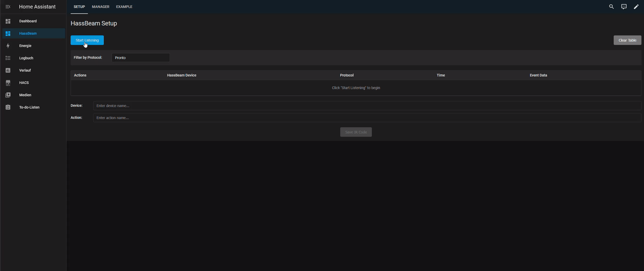Open the Logbuch list icon
Viewport: 644px width, 271px height.
click(x=8, y=58)
